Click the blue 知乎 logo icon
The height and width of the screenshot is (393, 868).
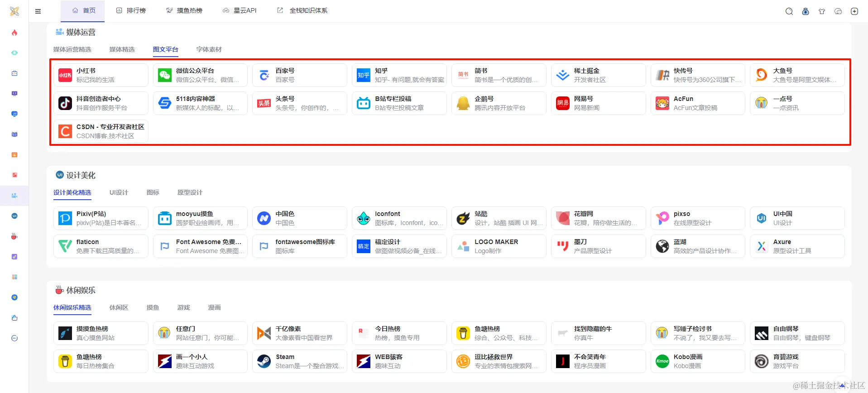[x=364, y=75]
